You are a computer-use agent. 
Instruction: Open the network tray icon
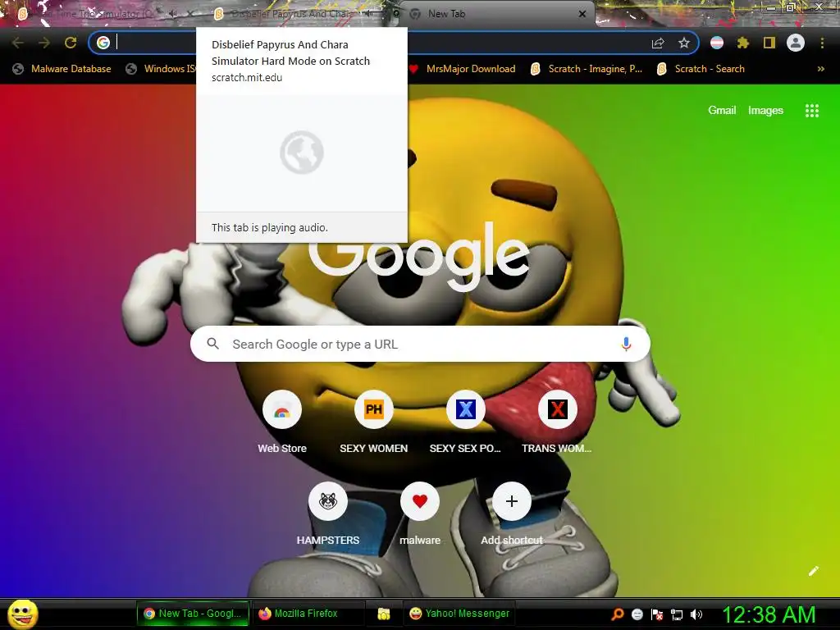(677, 614)
